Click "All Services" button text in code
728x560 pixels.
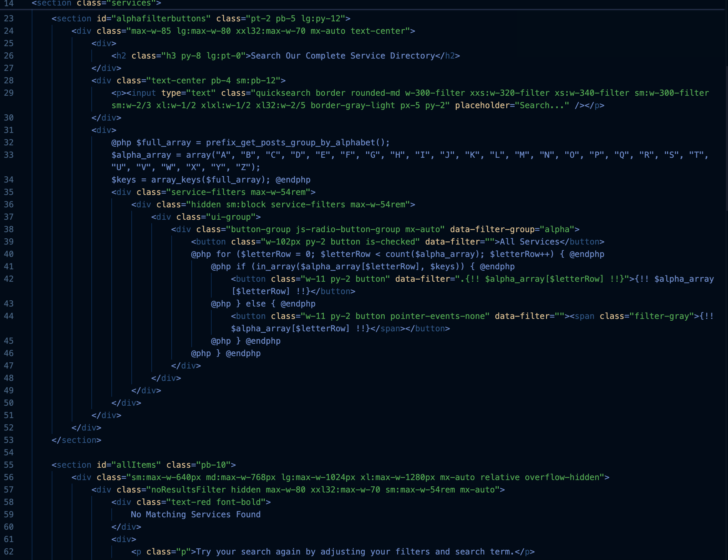pos(529,242)
